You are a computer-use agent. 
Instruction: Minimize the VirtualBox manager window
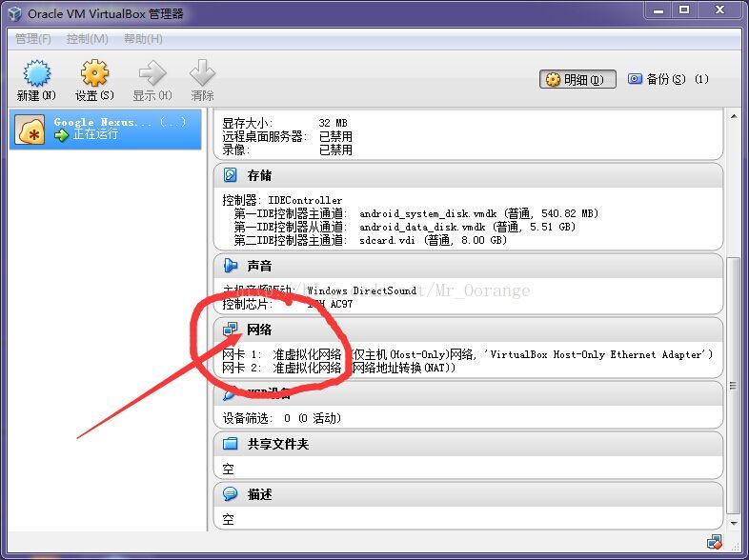[658, 10]
